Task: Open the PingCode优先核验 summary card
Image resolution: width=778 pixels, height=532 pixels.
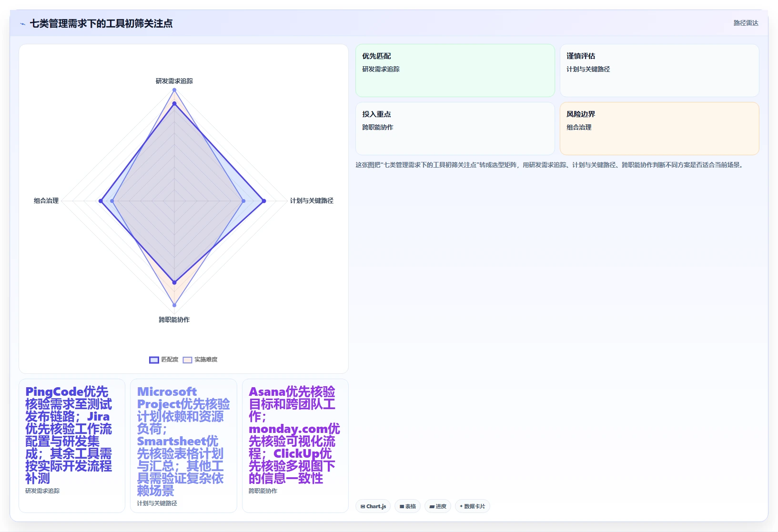Action: coord(72,446)
